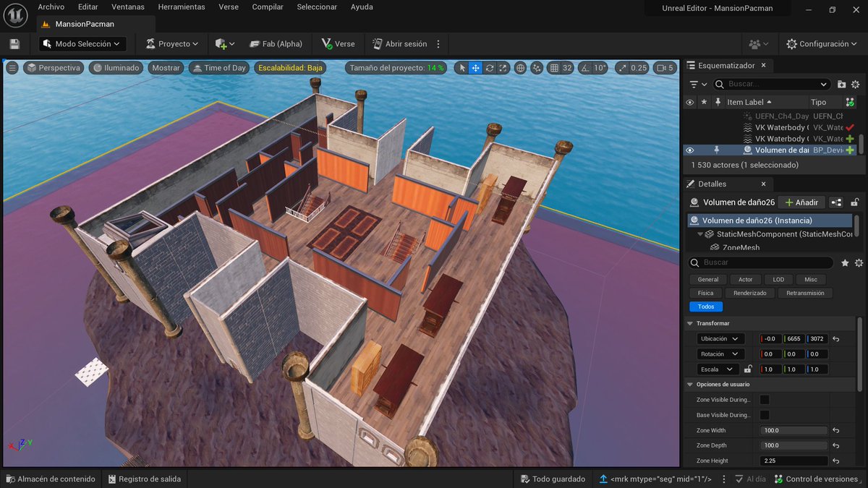The image size is (868, 488).
Task: Click Zone Height value field
Action: (x=793, y=461)
